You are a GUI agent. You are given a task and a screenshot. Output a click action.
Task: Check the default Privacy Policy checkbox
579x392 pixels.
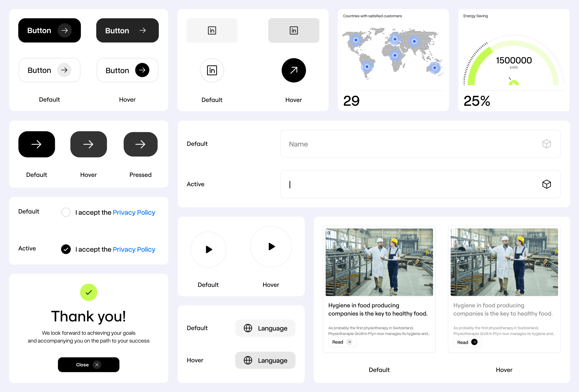[x=66, y=212]
